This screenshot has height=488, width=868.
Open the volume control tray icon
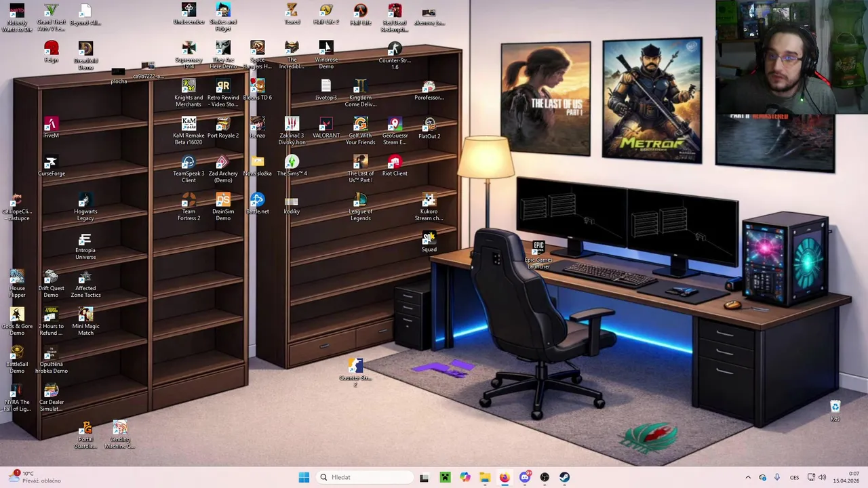[823, 477]
